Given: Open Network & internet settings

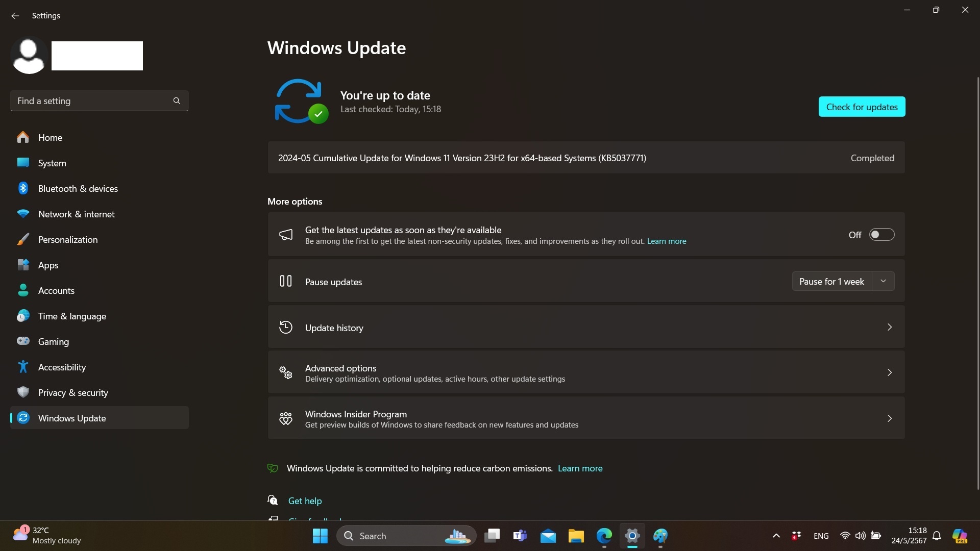Looking at the screenshot, I should [100, 214].
